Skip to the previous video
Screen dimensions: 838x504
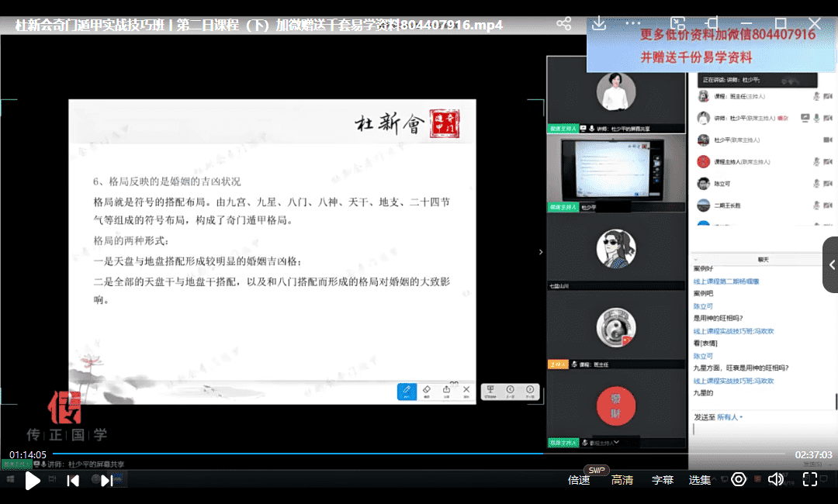73,481
